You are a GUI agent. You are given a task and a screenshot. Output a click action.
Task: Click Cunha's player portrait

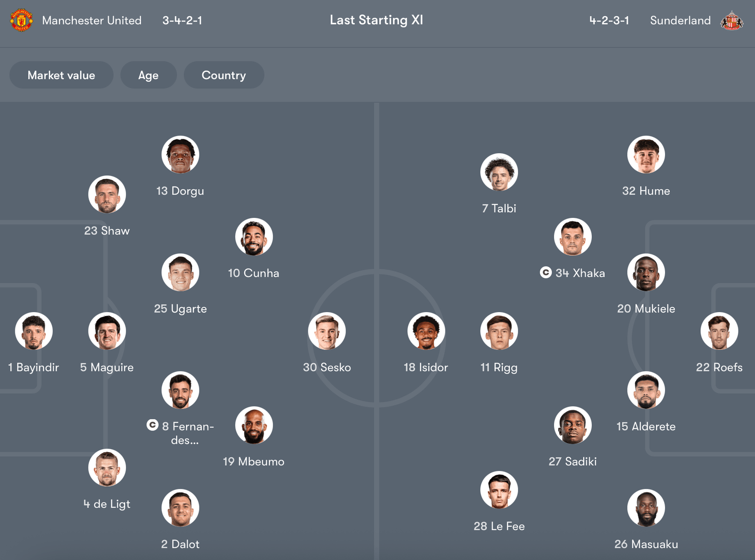pyautogui.click(x=254, y=237)
